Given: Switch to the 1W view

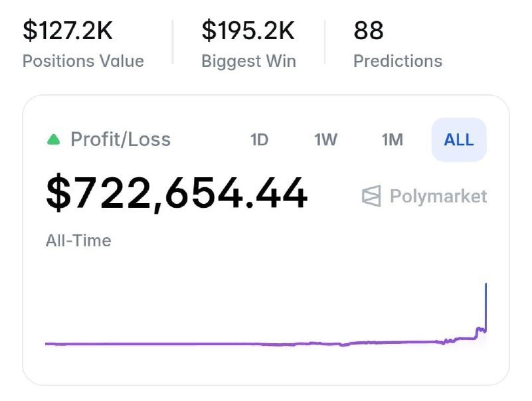Looking at the screenshot, I should click(x=325, y=139).
